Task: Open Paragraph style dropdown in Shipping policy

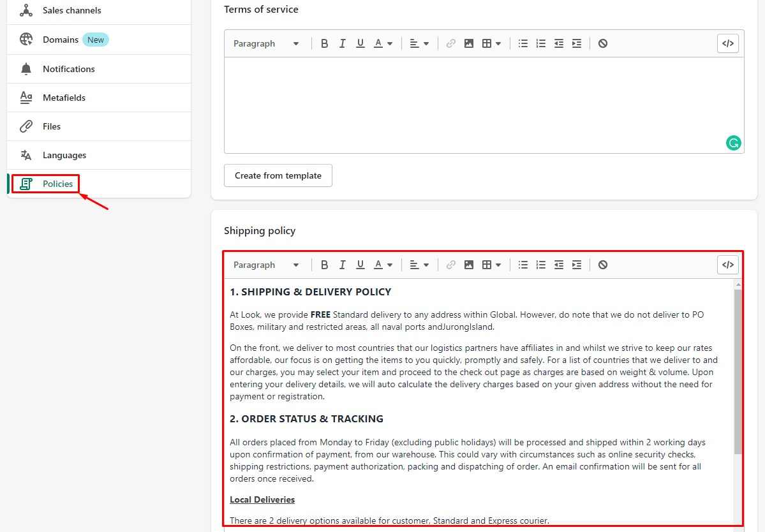Action: [266, 265]
